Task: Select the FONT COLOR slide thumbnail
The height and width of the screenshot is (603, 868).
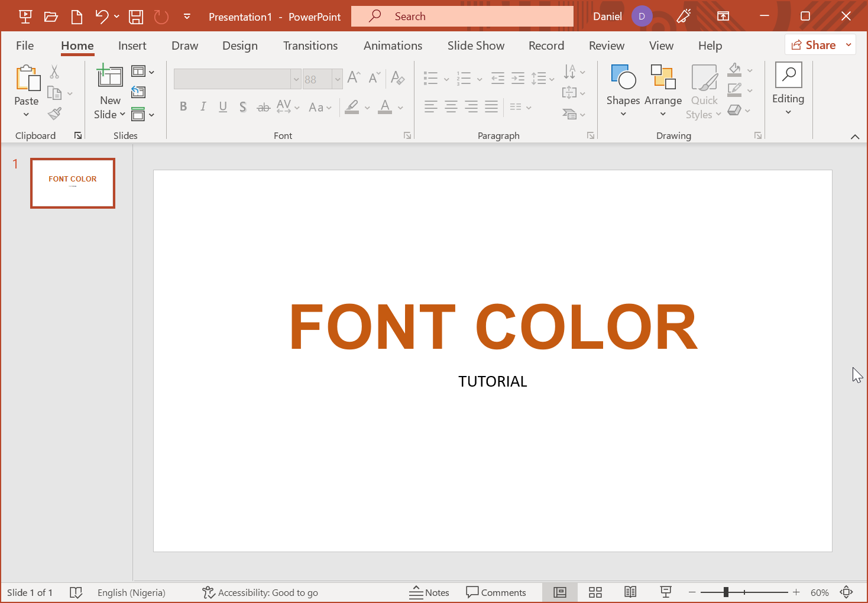Action: pyautogui.click(x=73, y=183)
